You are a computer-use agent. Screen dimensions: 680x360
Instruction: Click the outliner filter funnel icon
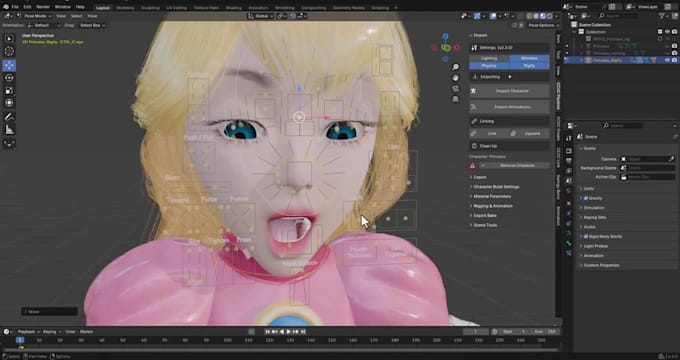pyautogui.click(x=662, y=16)
